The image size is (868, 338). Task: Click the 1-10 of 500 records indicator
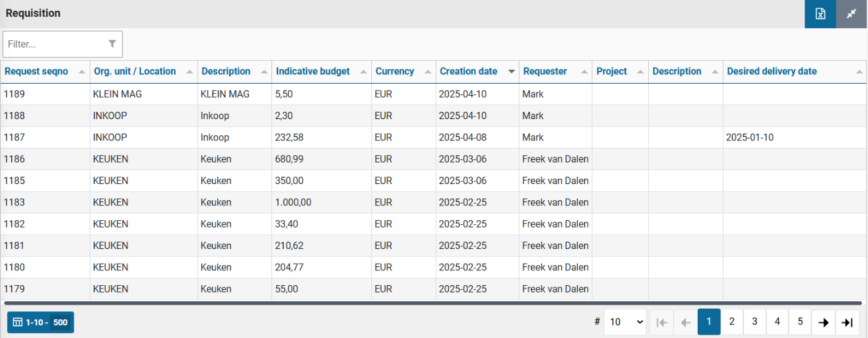point(41,322)
